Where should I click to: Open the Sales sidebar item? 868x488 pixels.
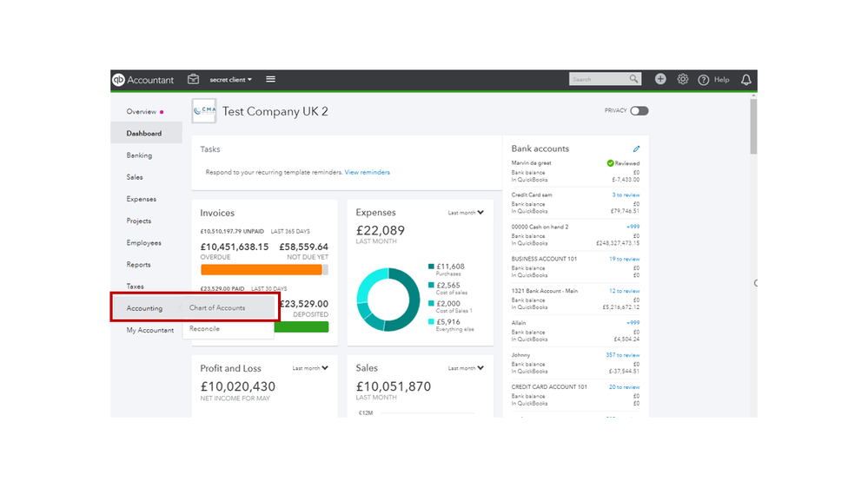pos(135,177)
